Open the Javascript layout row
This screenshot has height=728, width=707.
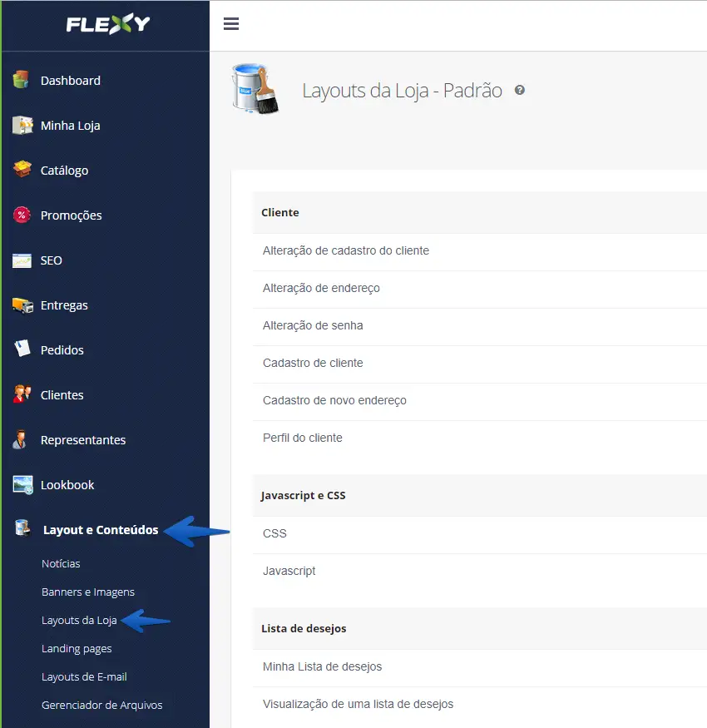pyautogui.click(x=480, y=571)
